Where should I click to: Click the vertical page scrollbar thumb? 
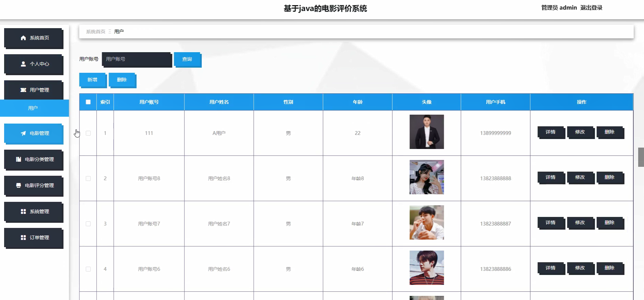pyautogui.click(x=641, y=157)
